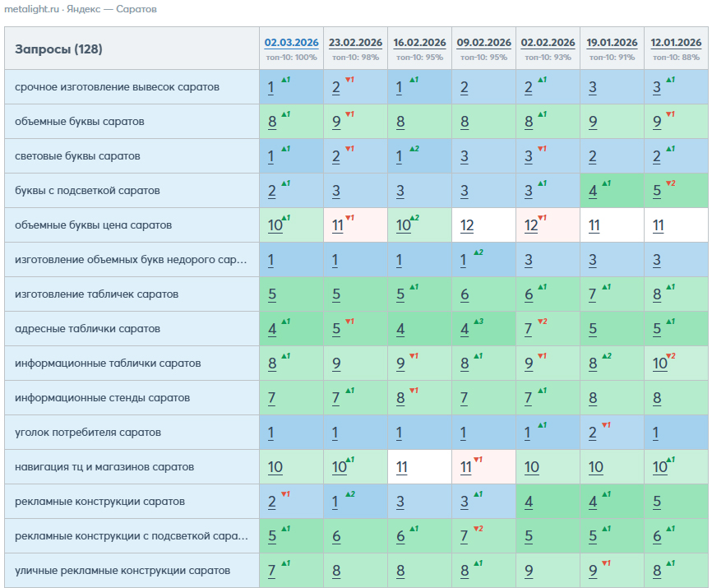The image size is (712, 588).
Task: Open position 8 for информационные стенды on 16.02.2026
Action: (x=400, y=398)
